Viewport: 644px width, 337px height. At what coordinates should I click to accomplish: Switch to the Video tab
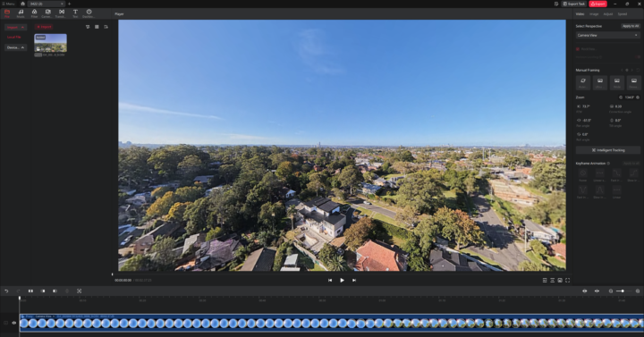580,14
